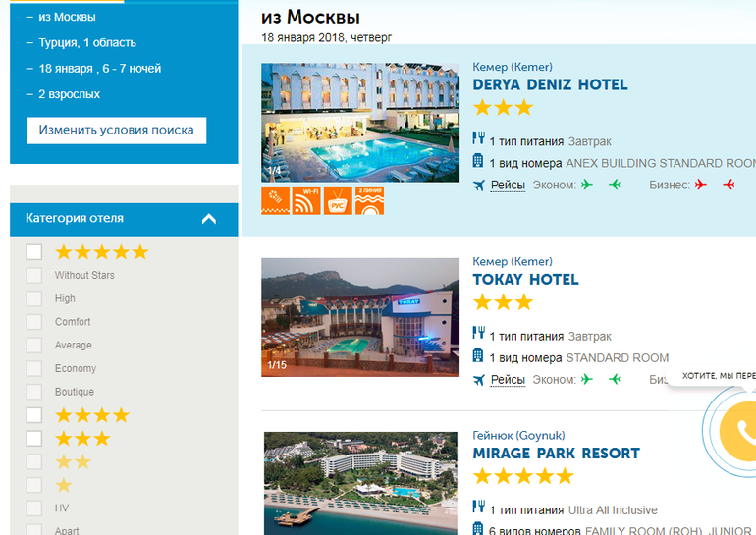This screenshot has height=535, width=756.
Task: Click the Russian TV amenity icon
Action: 339,200
